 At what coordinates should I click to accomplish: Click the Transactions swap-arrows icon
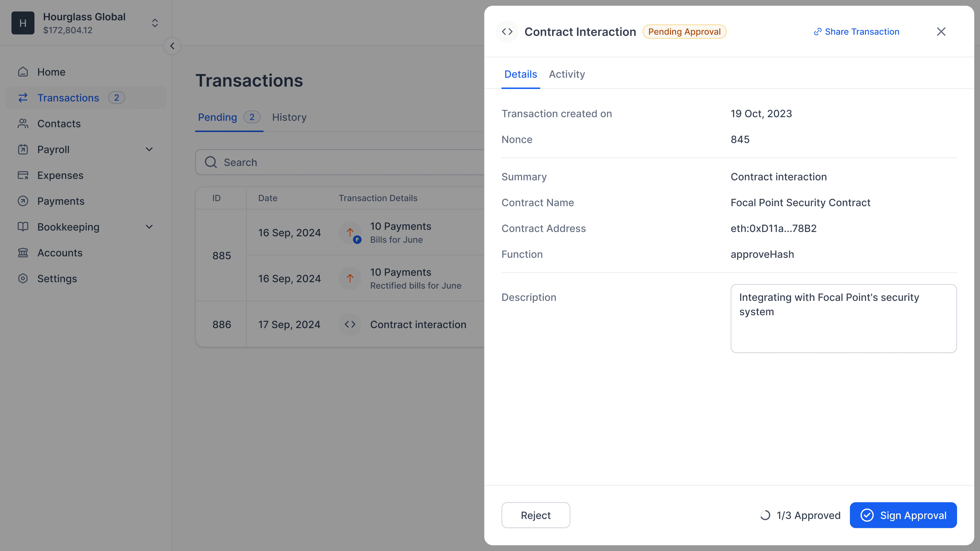(x=23, y=98)
